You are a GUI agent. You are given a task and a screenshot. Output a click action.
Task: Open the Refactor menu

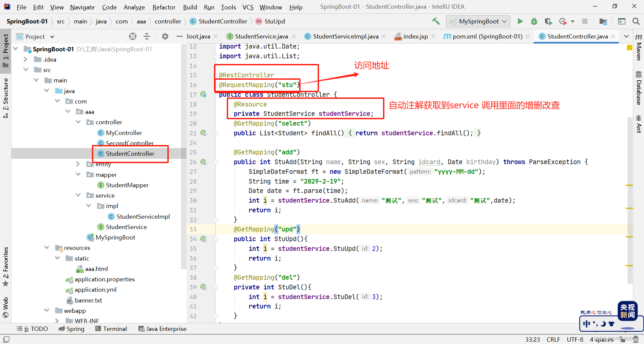point(164,7)
